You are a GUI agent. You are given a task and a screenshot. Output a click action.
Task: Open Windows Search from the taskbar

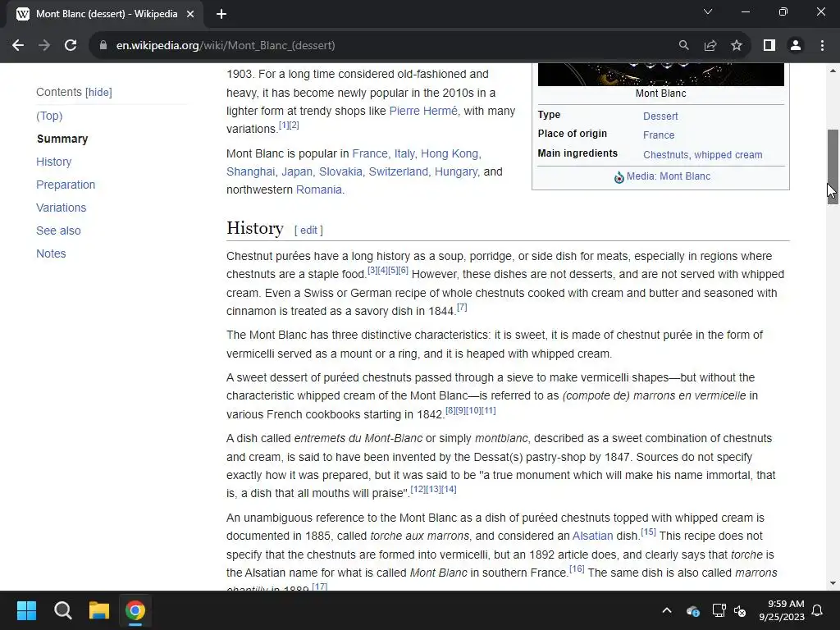[x=62, y=610]
